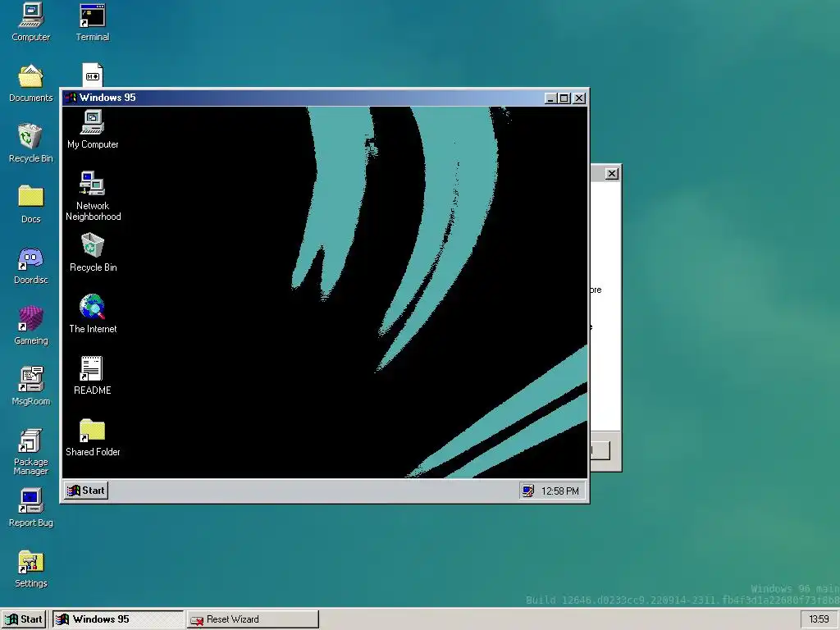Click the Start button inside Windows 95 window

tap(86, 491)
